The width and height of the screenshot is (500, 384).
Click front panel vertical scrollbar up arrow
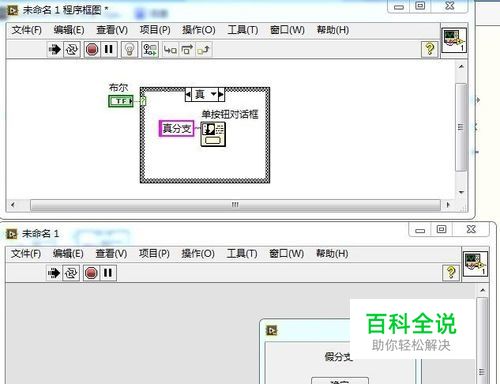(482, 291)
